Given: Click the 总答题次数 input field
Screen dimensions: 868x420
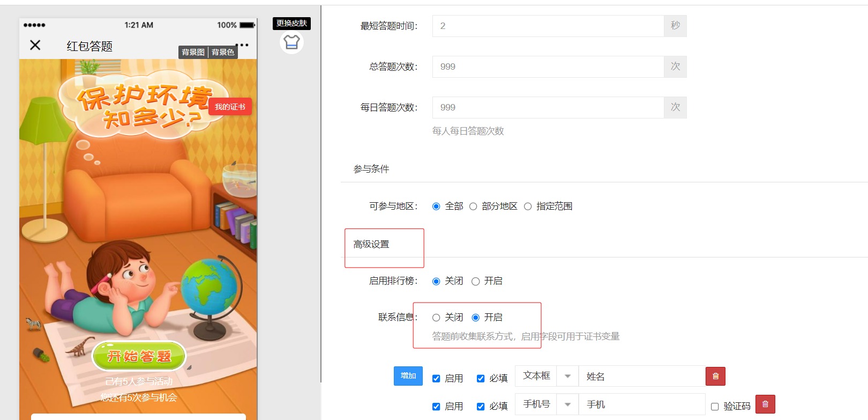Looking at the screenshot, I should coord(548,67).
